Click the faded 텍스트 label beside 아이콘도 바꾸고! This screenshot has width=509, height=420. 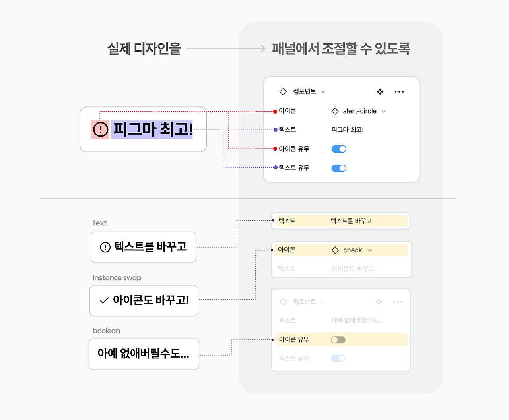287,269
